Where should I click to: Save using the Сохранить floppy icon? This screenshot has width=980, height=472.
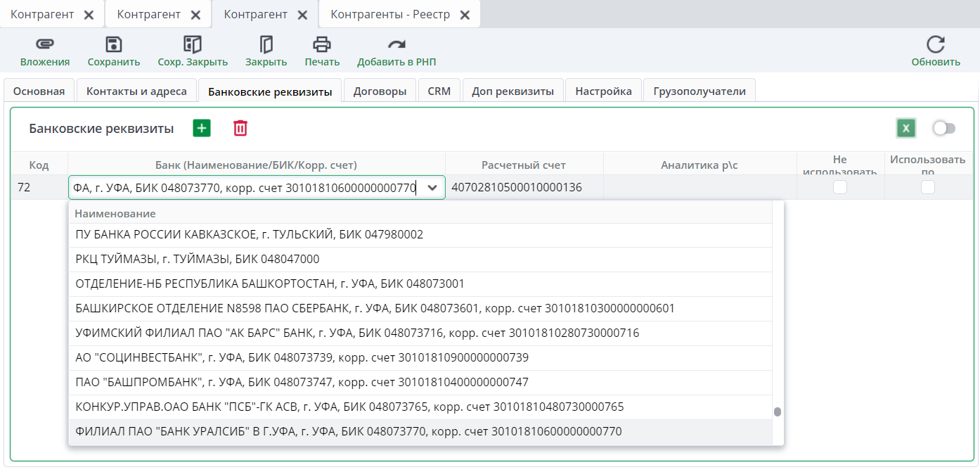[114, 45]
